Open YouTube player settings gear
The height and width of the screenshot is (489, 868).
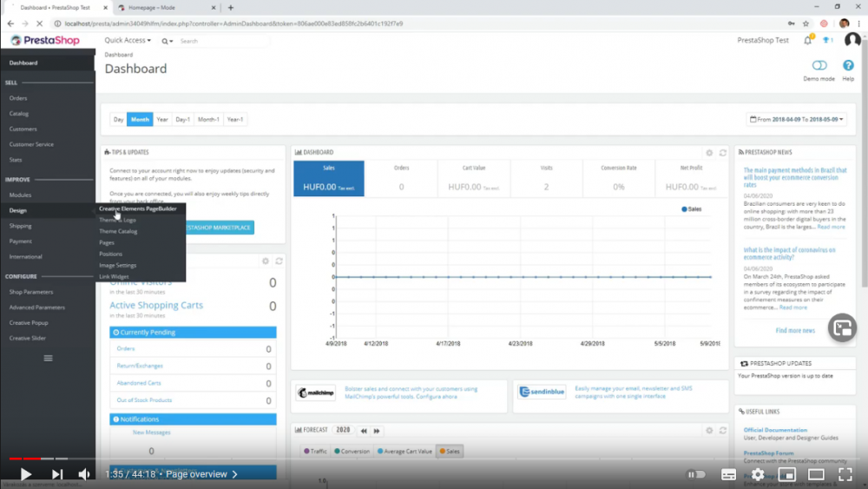pos(758,474)
